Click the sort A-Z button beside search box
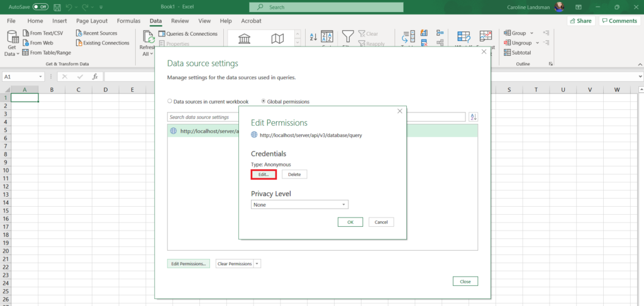The height and width of the screenshot is (306, 644). tap(474, 117)
